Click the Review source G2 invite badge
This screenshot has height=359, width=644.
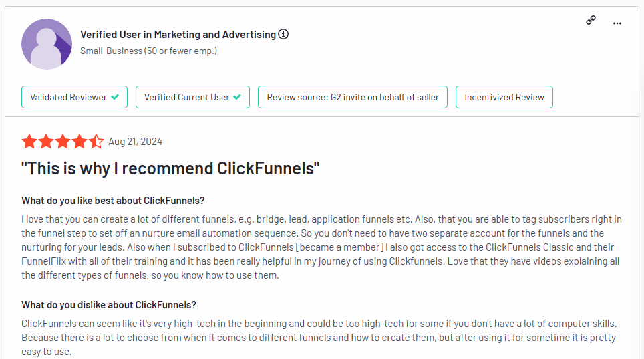click(x=352, y=97)
